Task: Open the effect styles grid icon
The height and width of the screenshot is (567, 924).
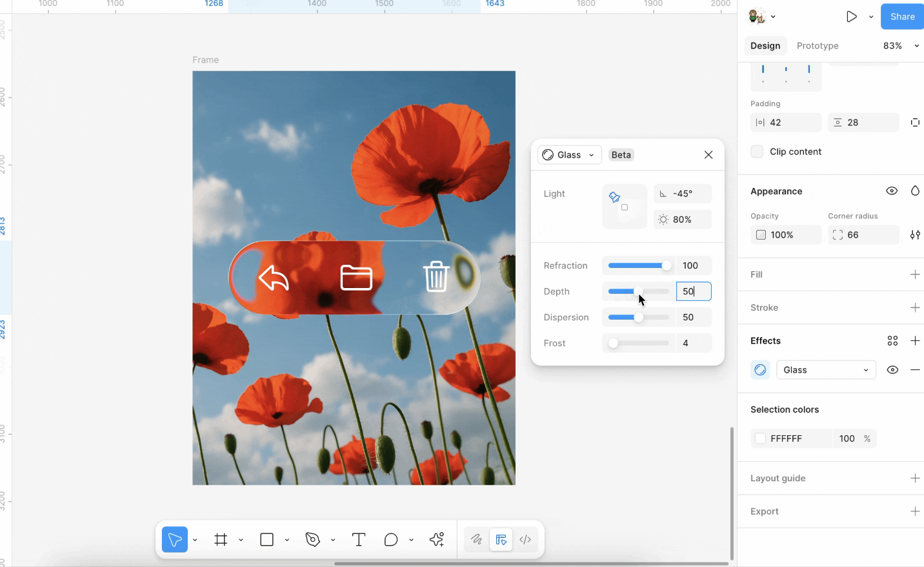Action: click(x=892, y=341)
